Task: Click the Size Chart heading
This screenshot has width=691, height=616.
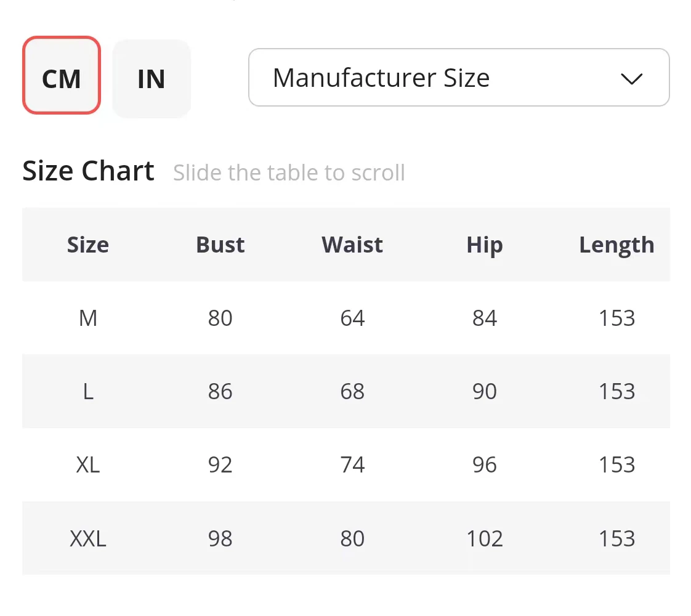Action: tap(88, 171)
